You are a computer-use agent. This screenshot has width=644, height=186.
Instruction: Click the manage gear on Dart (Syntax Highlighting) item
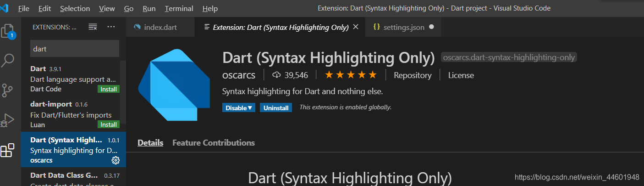[x=116, y=160]
